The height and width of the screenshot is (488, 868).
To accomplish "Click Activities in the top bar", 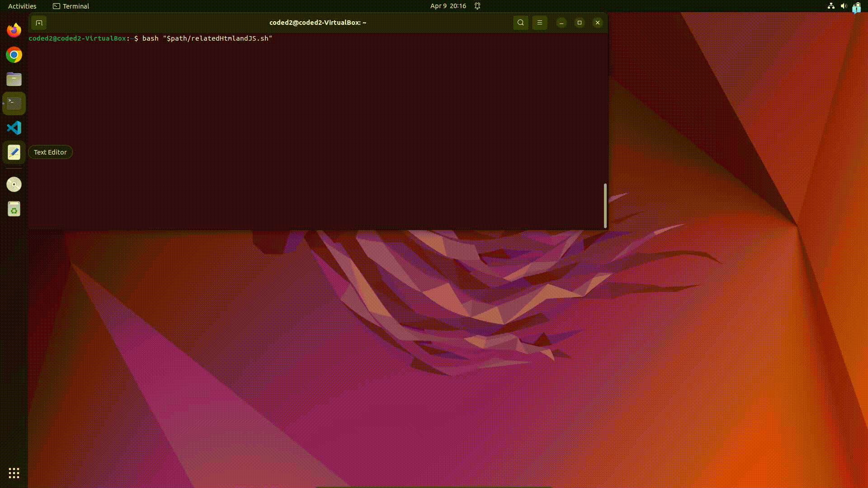I will pos(22,6).
